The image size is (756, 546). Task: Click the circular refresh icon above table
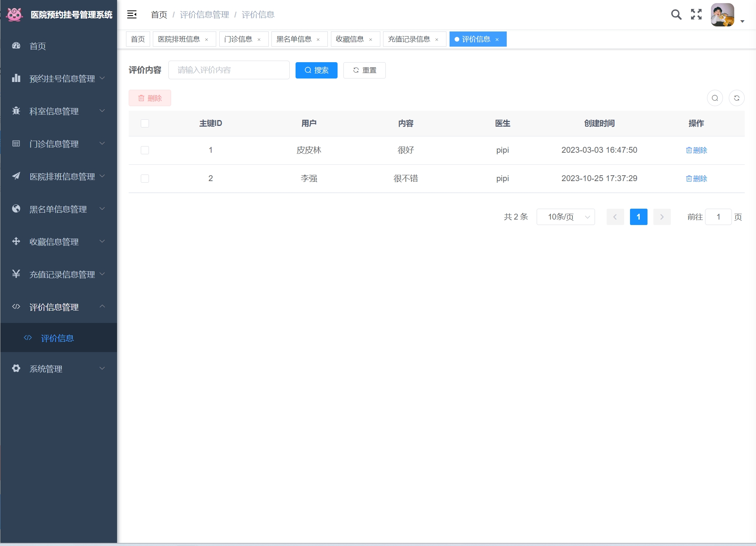point(737,98)
